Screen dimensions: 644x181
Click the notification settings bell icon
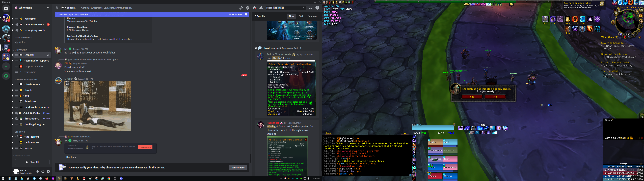247,8
